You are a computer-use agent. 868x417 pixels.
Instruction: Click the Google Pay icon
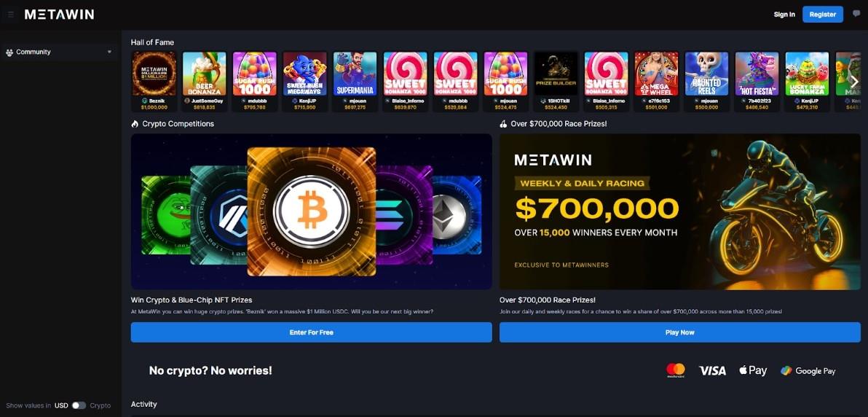coord(808,371)
